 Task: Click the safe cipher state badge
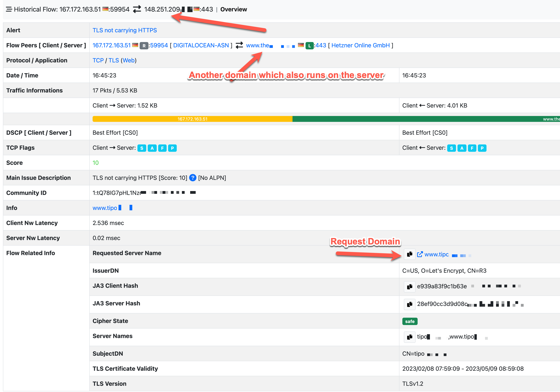[410, 321]
